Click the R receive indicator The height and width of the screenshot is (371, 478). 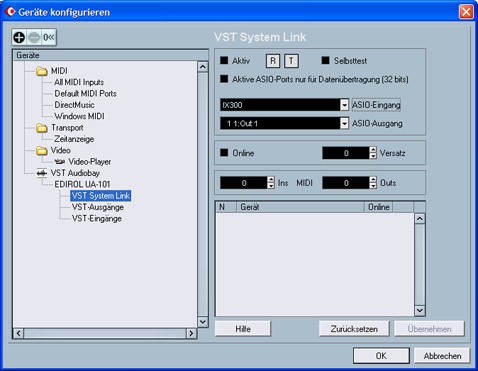pos(273,61)
